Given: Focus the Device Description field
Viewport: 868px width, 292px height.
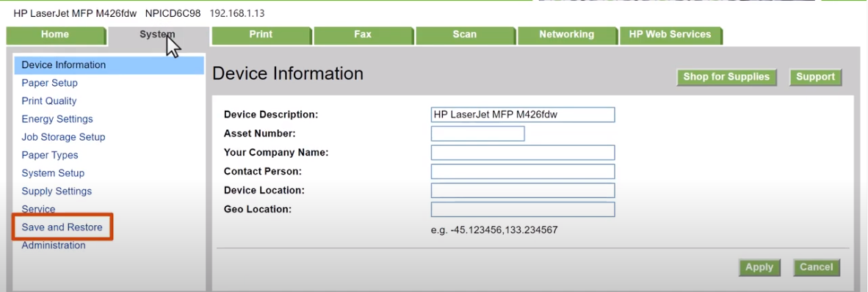Looking at the screenshot, I should tap(523, 115).
